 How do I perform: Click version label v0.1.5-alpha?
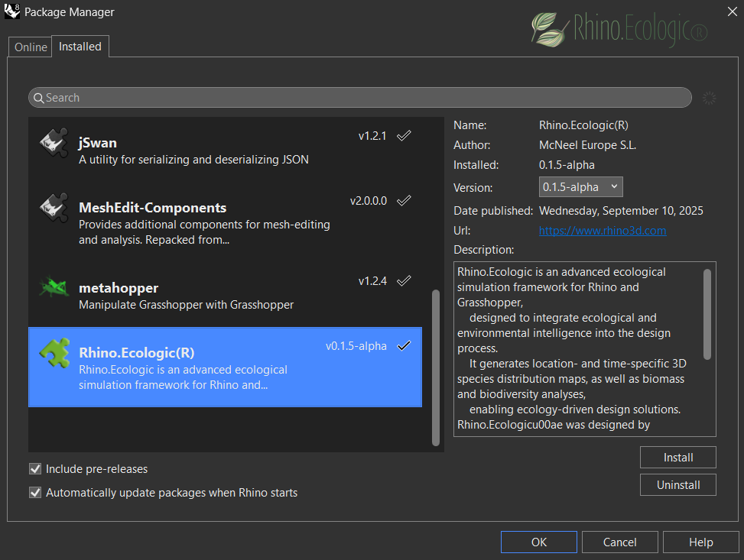click(x=356, y=346)
